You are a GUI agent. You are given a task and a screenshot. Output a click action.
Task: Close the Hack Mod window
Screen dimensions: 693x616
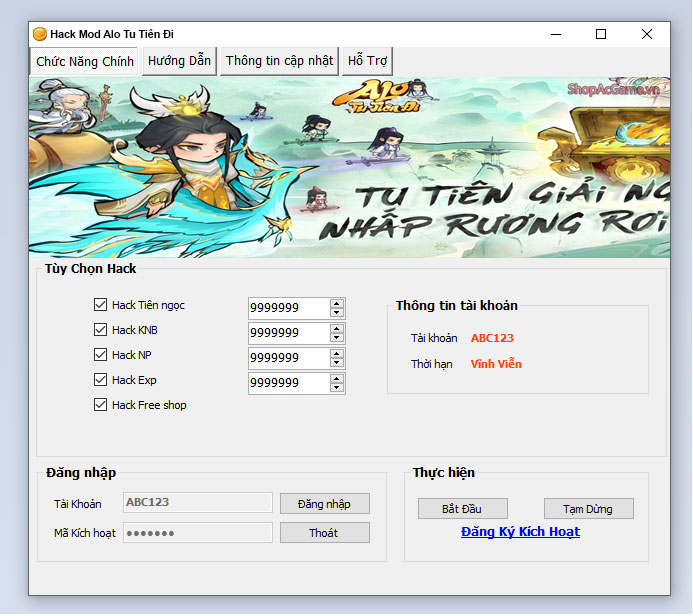[647, 34]
